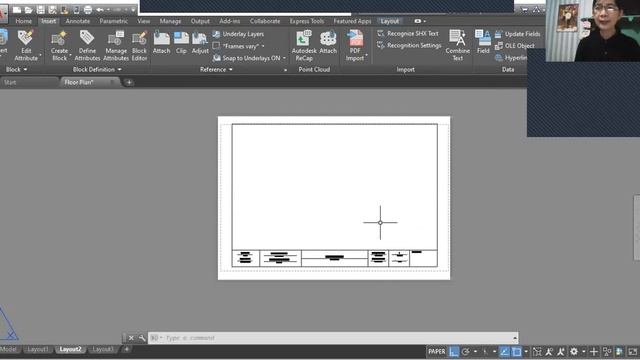Screen dimensions: 640x360
Task: Open the Annotate ribbon tab
Action: pyautogui.click(x=78, y=21)
